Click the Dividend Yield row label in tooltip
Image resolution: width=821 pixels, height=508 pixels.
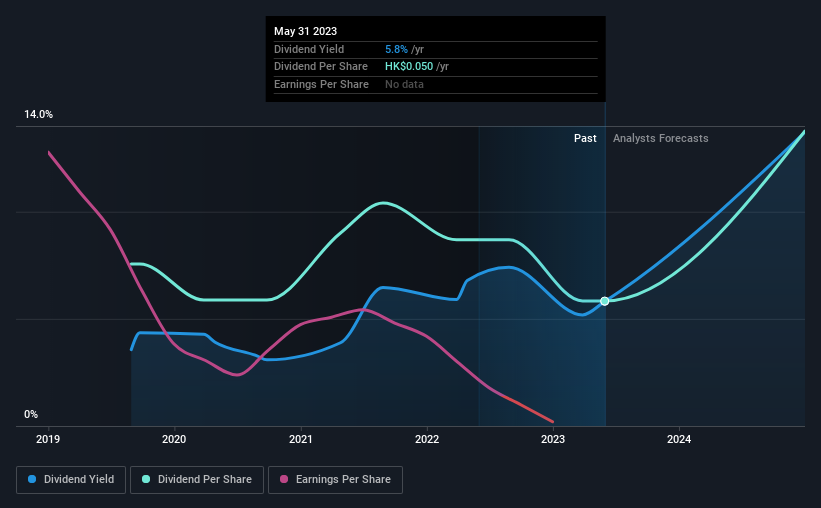pos(309,49)
